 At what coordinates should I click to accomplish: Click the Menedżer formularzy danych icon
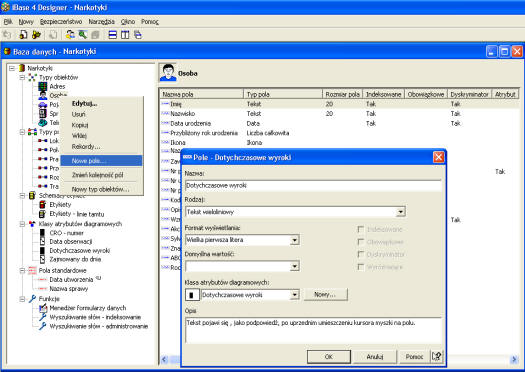pyautogui.click(x=43, y=308)
